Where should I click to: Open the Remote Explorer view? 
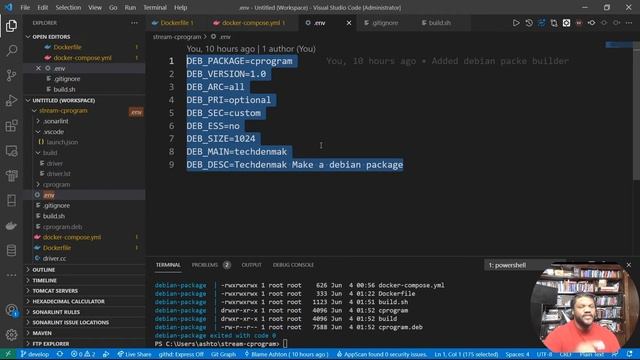click(11, 151)
